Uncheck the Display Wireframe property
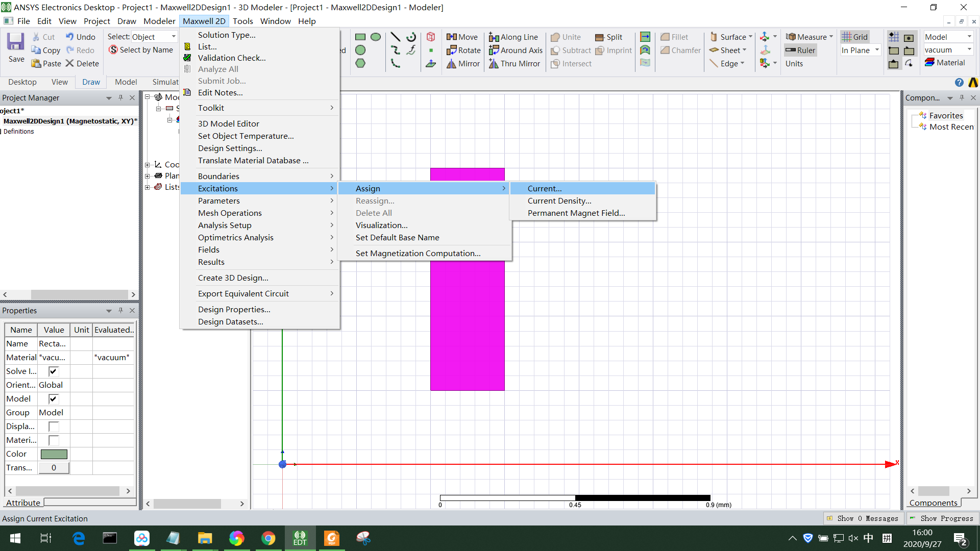This screenshot has width=980, height=551. [x=53, y=426]
